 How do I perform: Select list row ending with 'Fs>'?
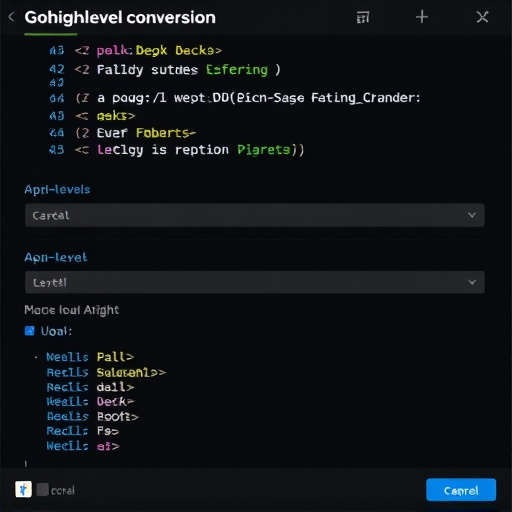[x=83, y=431]
